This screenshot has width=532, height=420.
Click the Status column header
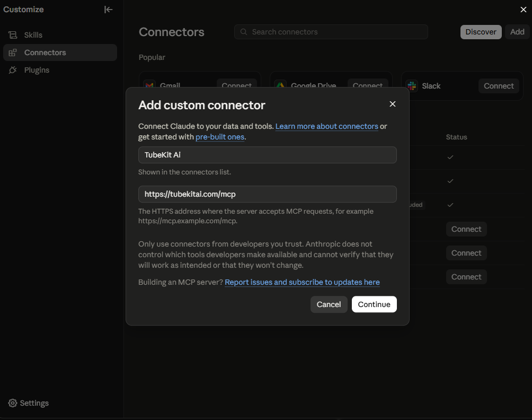coord(456,137)
